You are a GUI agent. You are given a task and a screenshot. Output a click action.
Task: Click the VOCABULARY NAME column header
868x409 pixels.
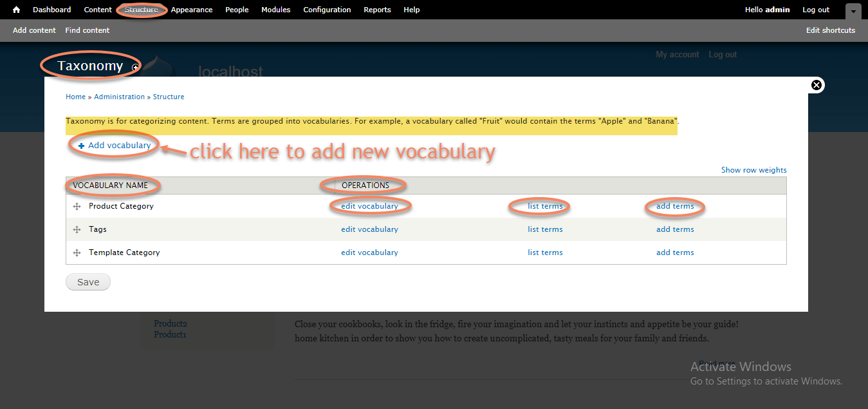(x=110, y=185)
